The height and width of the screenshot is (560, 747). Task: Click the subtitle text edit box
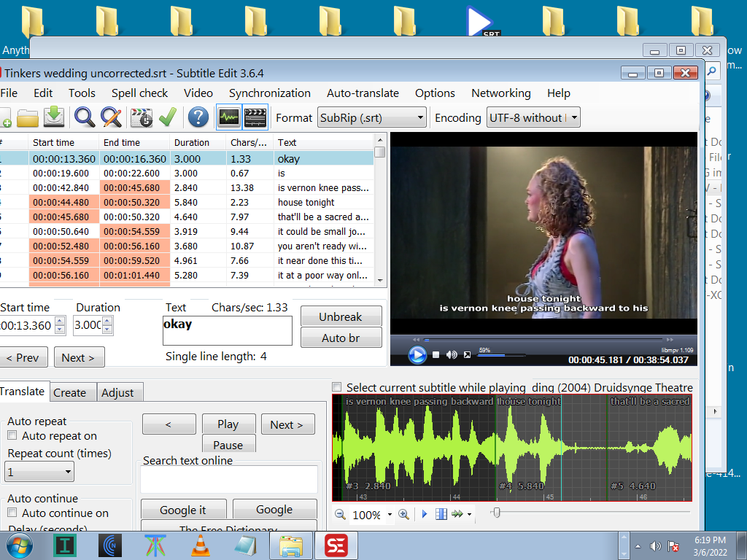(228, 330)
